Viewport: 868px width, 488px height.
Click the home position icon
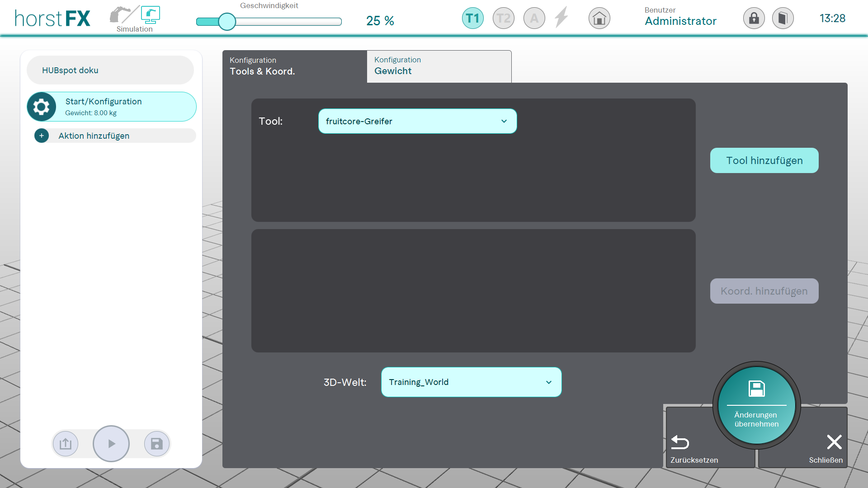click(599, 19)
